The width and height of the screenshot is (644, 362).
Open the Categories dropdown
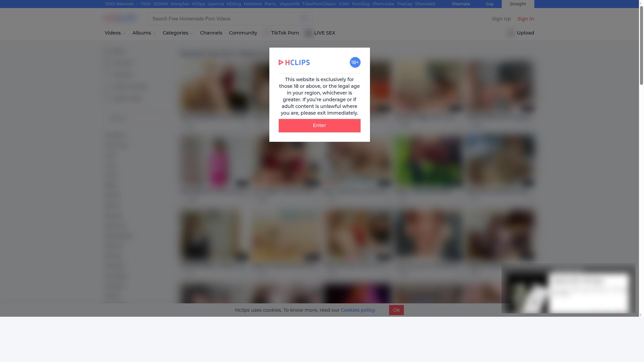click(x=177, y=33)
